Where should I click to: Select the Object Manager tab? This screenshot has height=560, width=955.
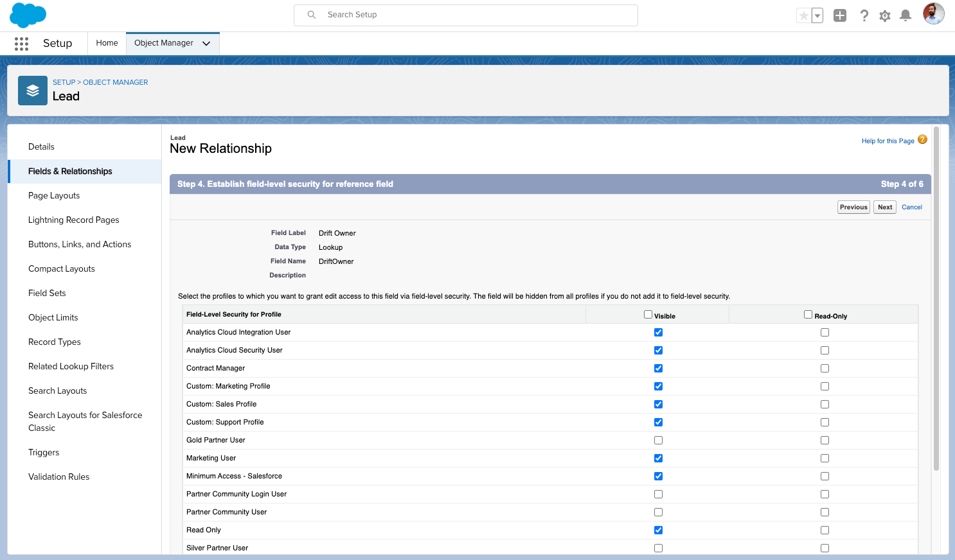click(x=164, y=43)
